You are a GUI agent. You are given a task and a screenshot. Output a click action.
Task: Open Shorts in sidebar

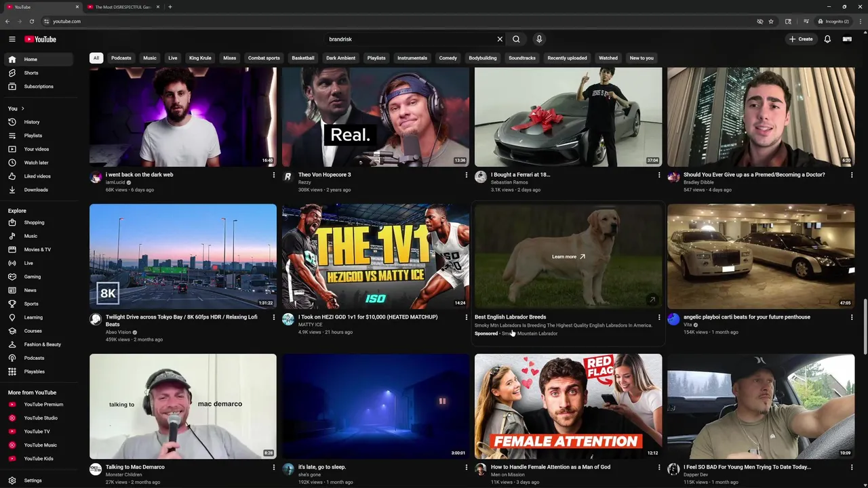[40, 73]
